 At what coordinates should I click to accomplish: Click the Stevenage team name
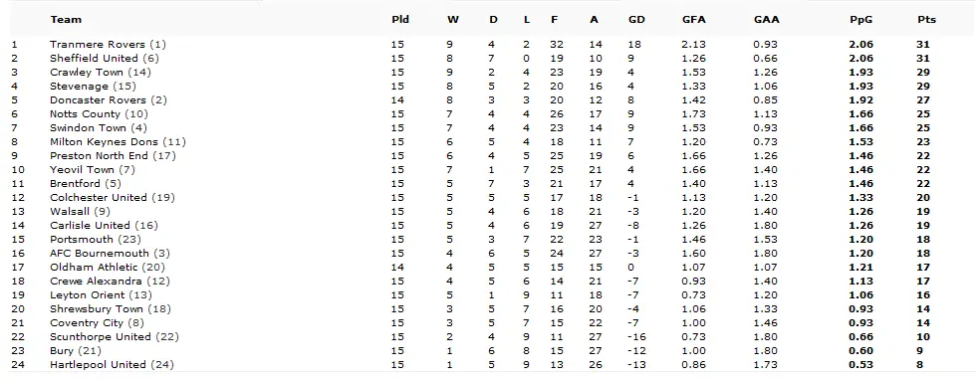click(80, 87)
